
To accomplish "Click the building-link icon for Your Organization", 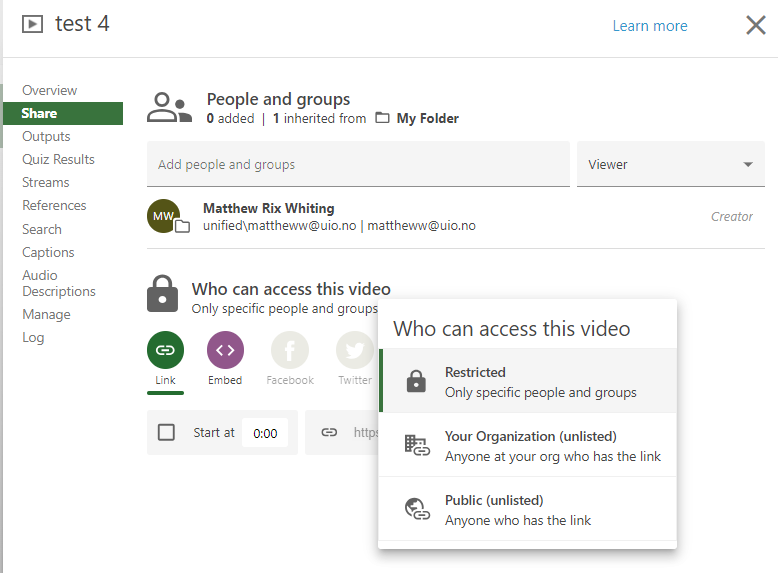I will pos(417,445).
